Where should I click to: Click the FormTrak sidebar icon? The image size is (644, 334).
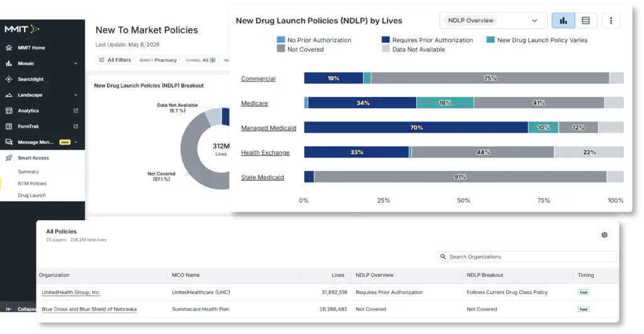9,126
